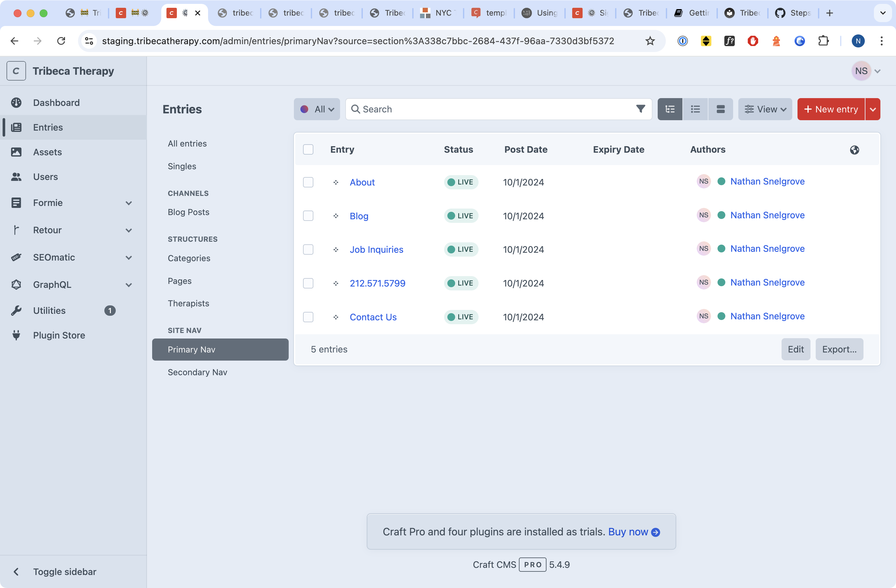Select Categories structure

[189, 258]
